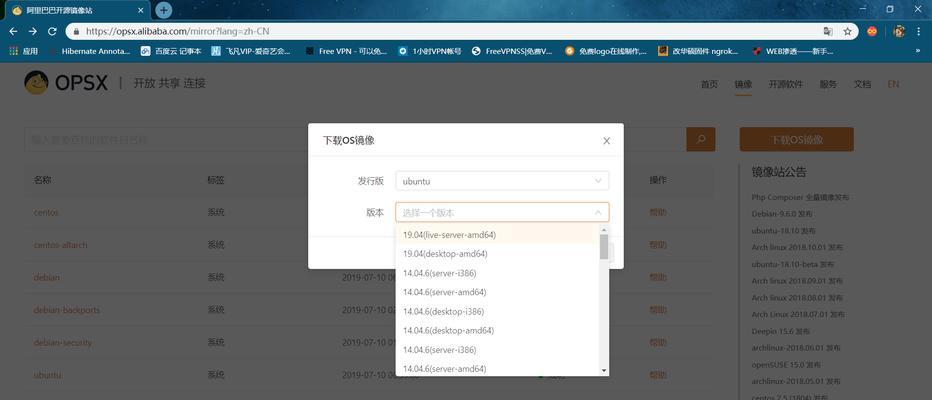The image size is (932, 400).
Task: Click the 版本 select box
Action: pos(502,212)
